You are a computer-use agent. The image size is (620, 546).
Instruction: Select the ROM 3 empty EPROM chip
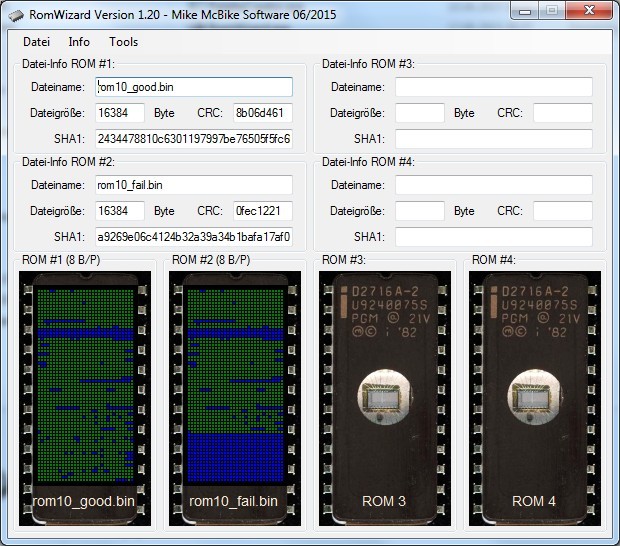[385, 398]
